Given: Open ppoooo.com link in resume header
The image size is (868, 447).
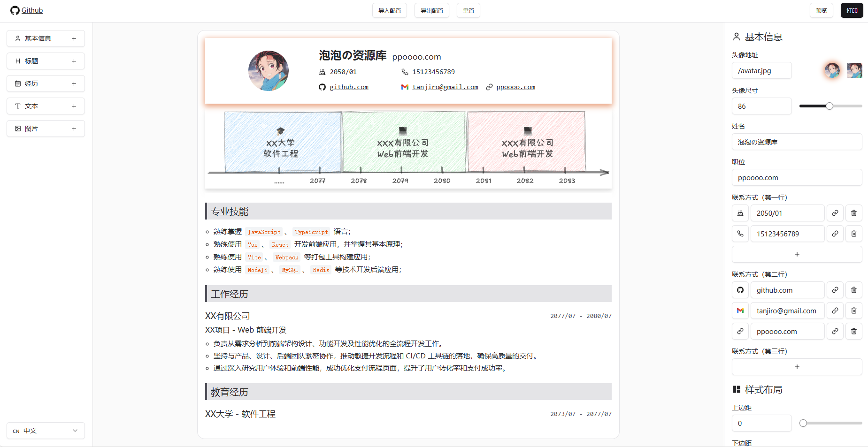Looking at the screenshot, I should tap(515, 87).
